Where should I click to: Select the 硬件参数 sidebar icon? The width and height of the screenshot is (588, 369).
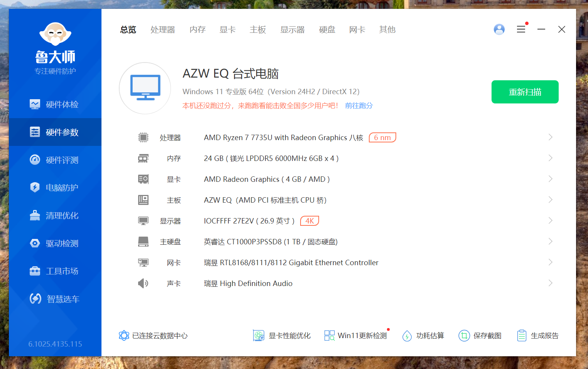(35, 132)
